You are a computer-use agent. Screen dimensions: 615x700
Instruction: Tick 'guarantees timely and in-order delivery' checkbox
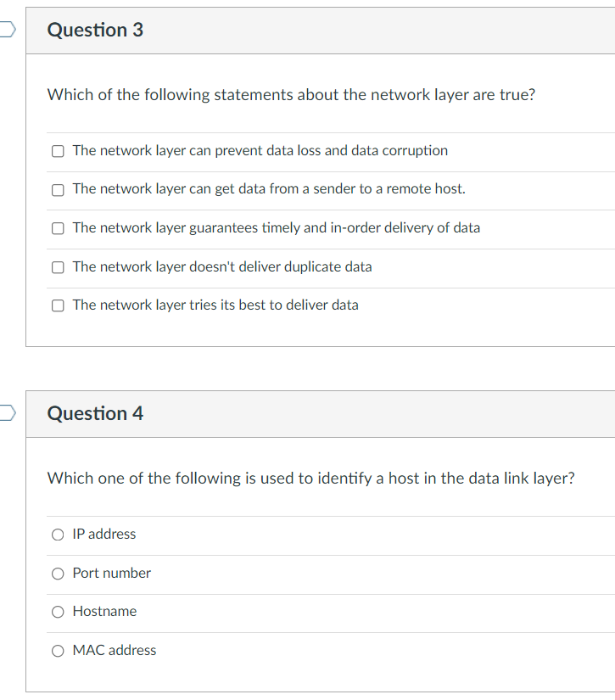tap(58, 228)
